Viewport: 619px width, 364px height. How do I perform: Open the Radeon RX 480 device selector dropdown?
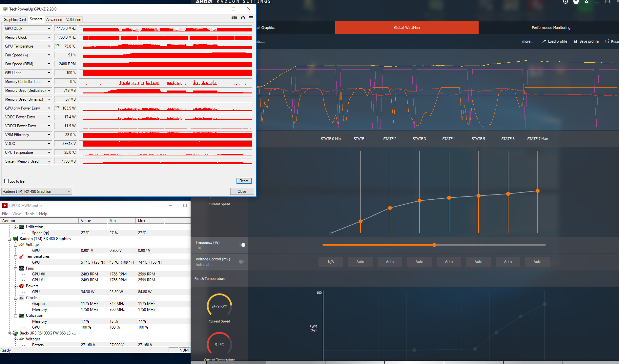click(x=69, y=192)
